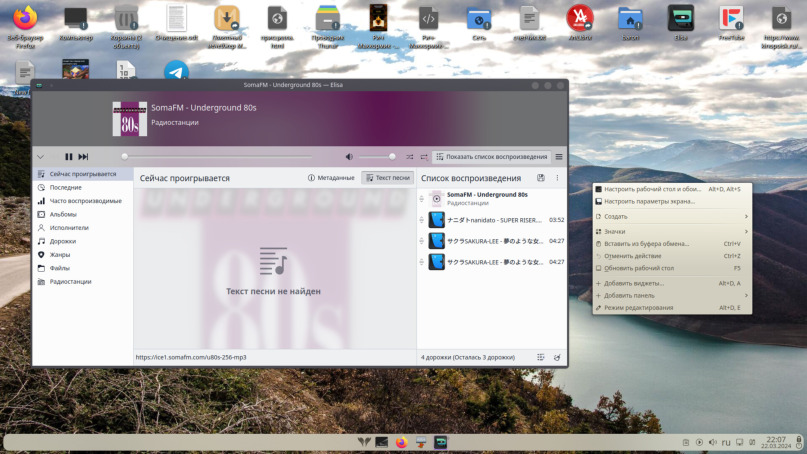
Task: Open playlist overflow menu with three dots
Action: 557,178
